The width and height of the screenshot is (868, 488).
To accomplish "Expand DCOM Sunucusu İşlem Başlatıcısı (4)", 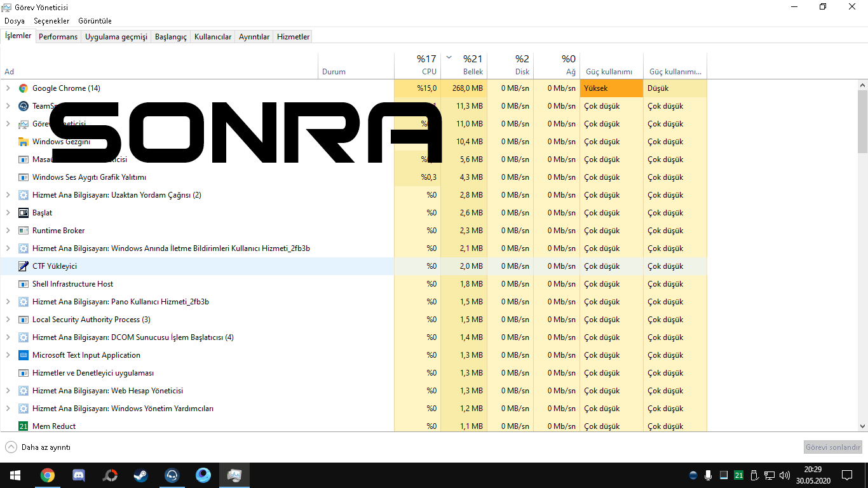I will point(8,337).
